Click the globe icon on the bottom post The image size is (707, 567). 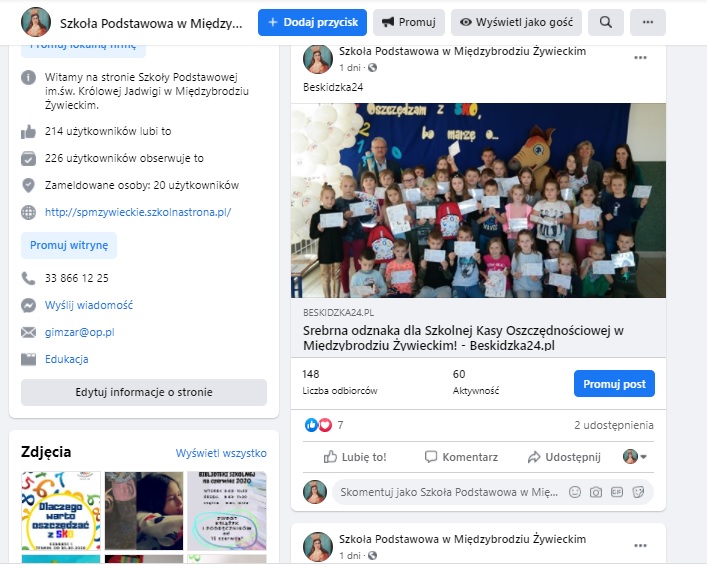pos(372,556)
